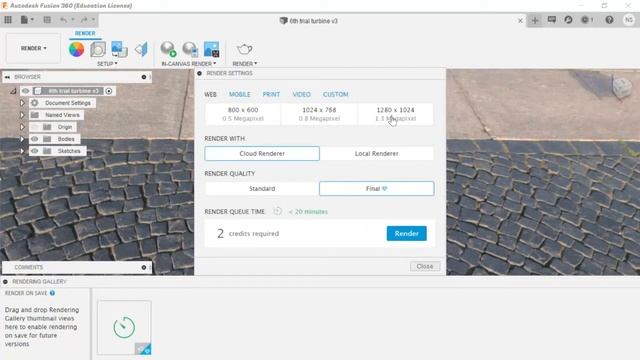Viewport: 640px width, 360px height.
Task: Close the Render Settings dialog
Action: point(425,266)
